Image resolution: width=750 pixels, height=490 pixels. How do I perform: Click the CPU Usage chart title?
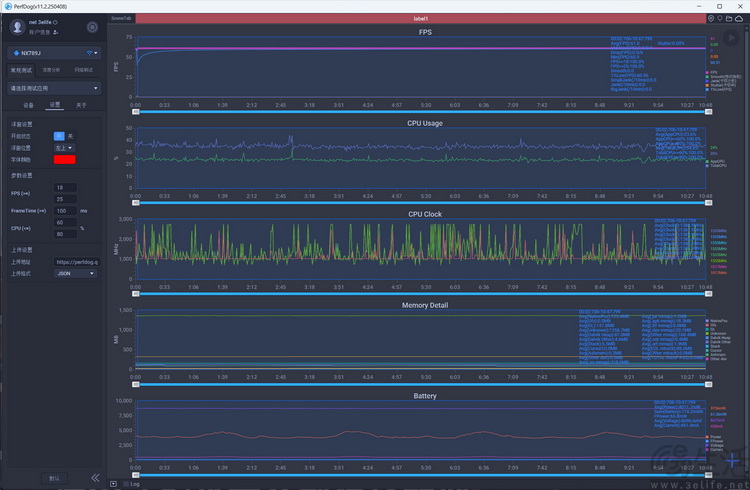point(425,123)
